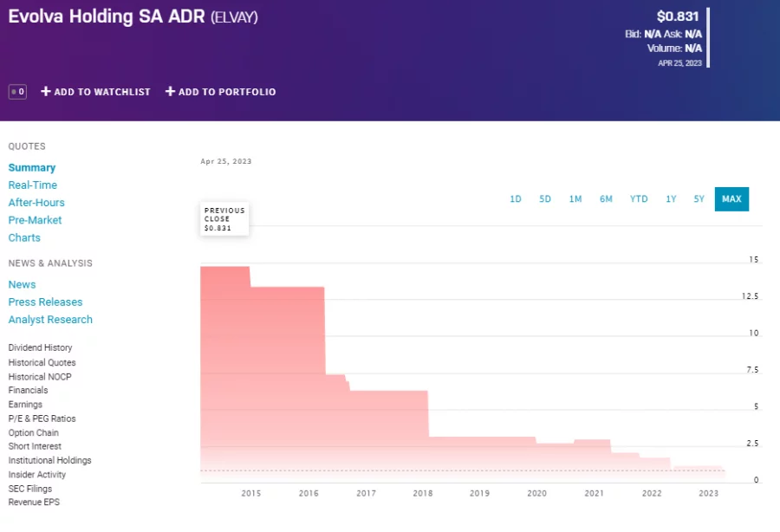The height and width of the screenshot is (532, 780).
Task: Select the MAX chart timeframe
Action: [x=731, y=198]
